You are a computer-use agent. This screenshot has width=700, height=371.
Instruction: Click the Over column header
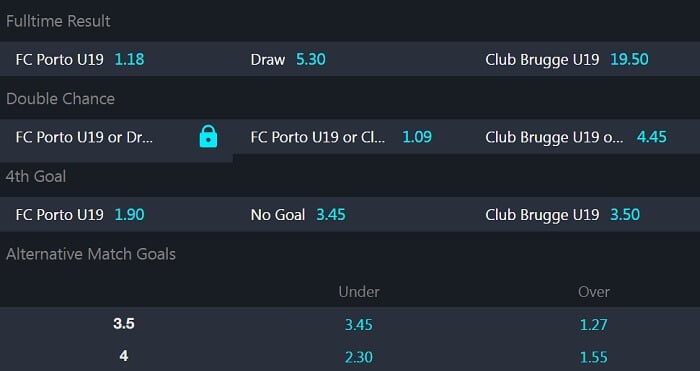click(594, 292)
